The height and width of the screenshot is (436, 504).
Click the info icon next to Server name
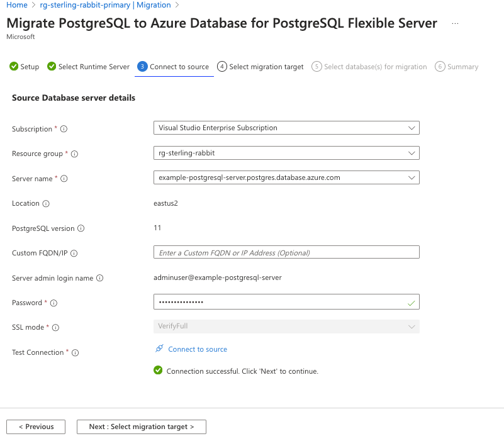pyautogui.click(x=64, y=179)
